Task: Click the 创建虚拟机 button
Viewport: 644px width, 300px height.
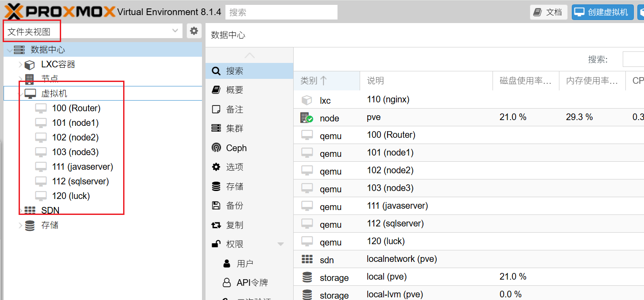Action: pyautogui.click(x=602, y=12)
